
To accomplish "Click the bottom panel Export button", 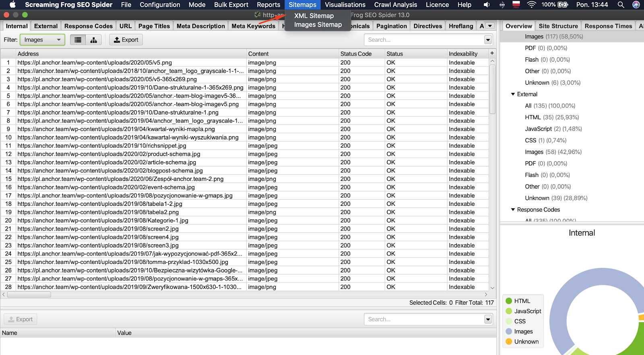I will click(x=21, y=320).
